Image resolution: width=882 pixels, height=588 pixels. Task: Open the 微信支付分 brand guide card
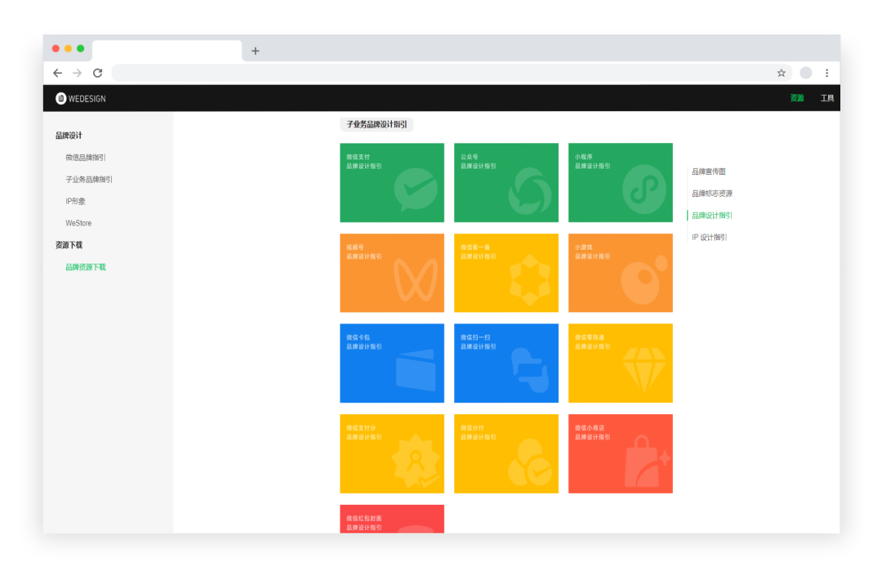point(392,453)
